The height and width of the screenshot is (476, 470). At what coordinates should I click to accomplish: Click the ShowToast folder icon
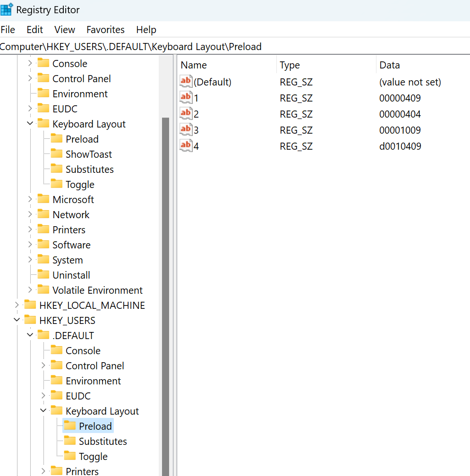click(x=57, y=153)
